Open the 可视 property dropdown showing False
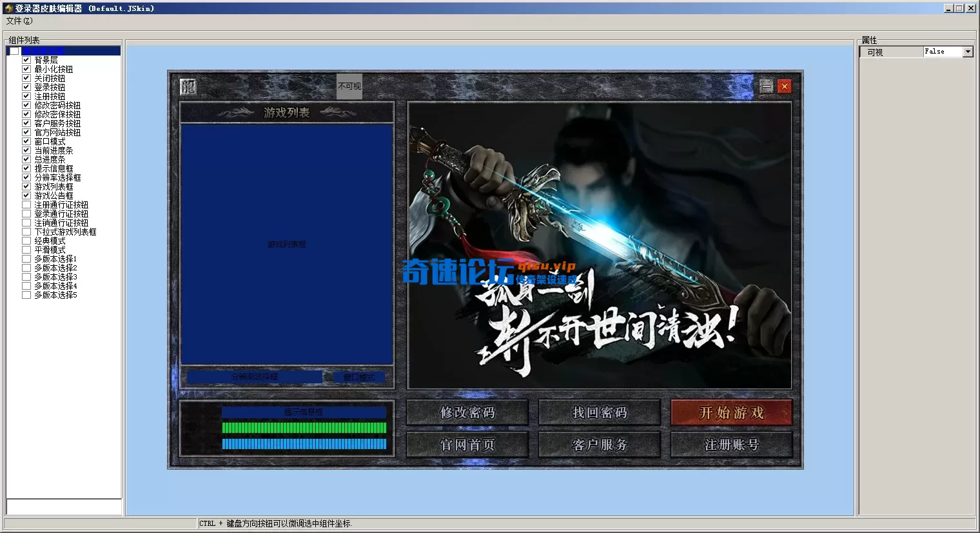 (968, 52)
